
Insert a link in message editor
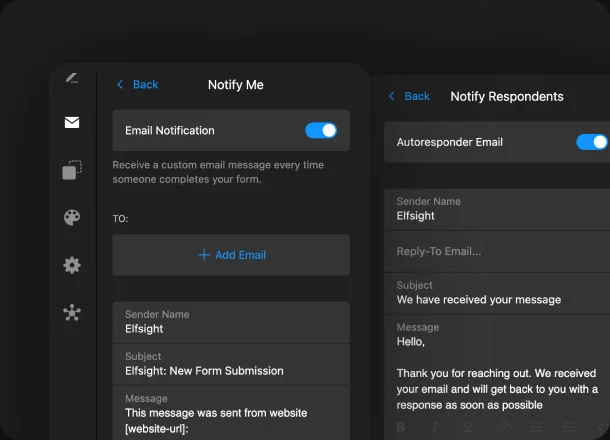point(503,427)
